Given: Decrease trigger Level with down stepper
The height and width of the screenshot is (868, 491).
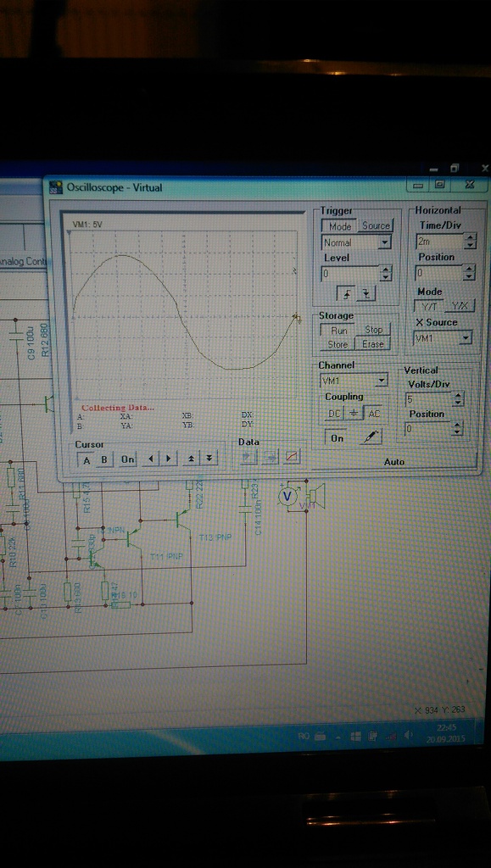Looking at the screenshot, I should [387, 277].
